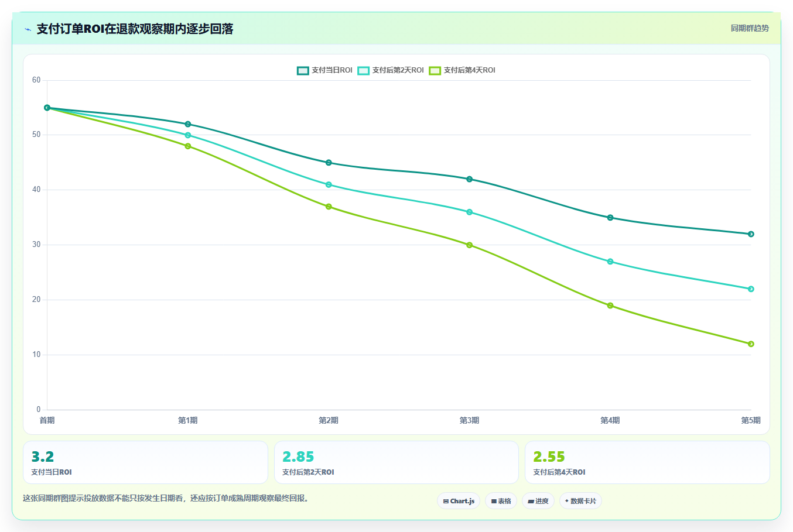Click the chart title 支付订单ROI在退款观察期内逐步回落
793x532 pixels.
pyautogui.click(x=135, y=29)
